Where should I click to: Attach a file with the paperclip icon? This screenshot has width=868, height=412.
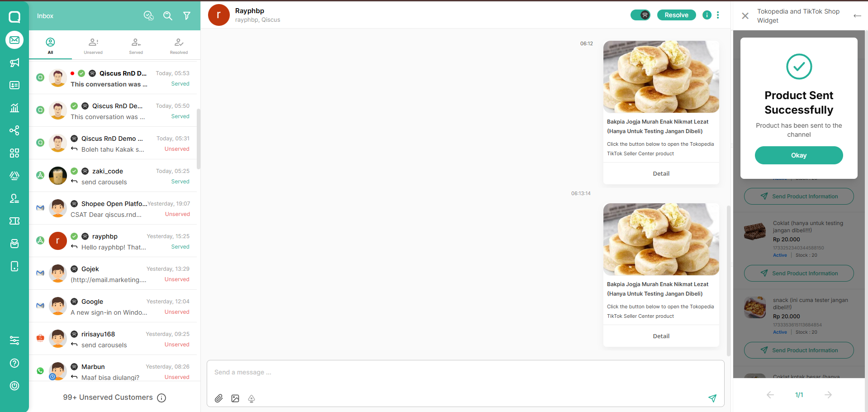219,398
